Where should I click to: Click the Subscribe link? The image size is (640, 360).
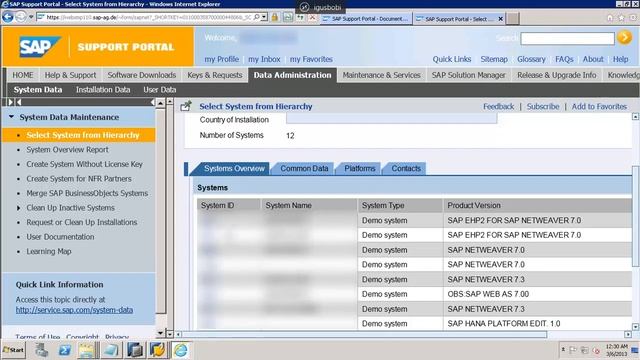click(x=543, y=107)
